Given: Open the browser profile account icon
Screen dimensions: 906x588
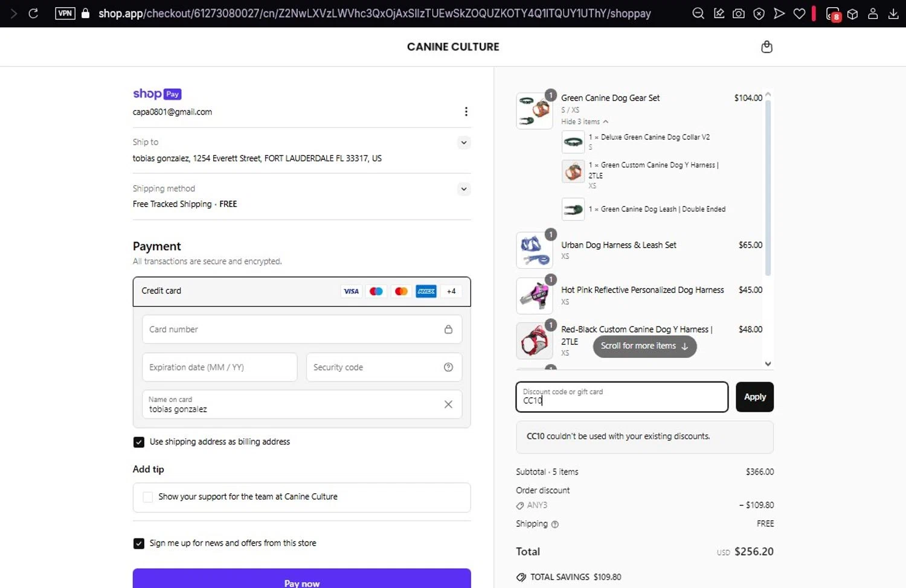Looking at the screenshot, I should click(873, 13).
